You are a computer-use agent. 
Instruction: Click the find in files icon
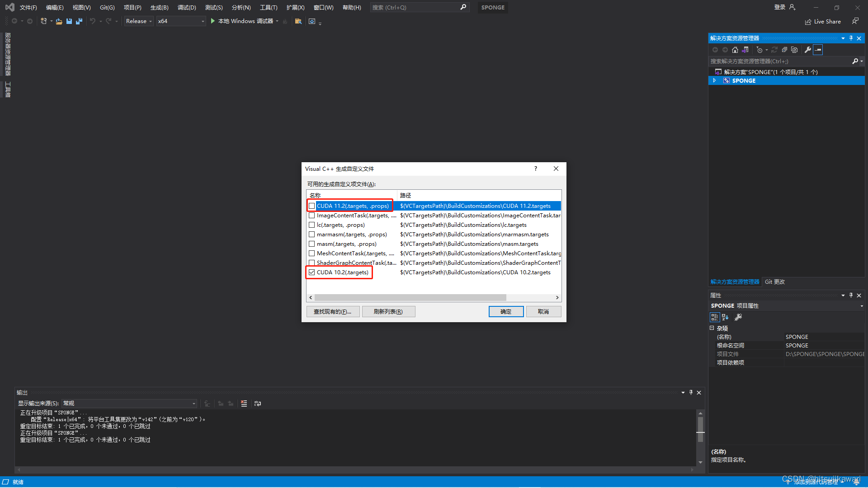point(298,21)
